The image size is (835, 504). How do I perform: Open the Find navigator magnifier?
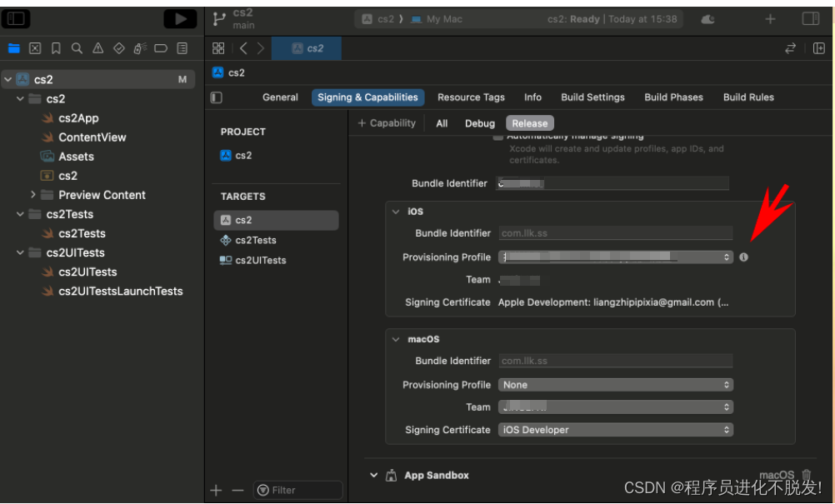77,48
